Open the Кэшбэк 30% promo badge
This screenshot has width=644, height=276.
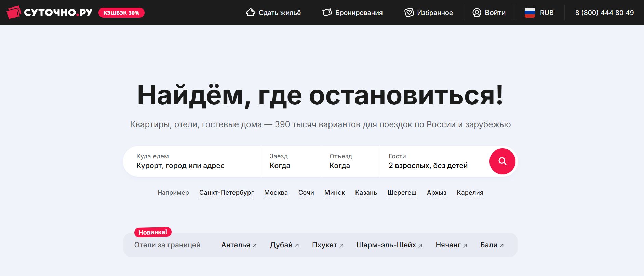[x=121, y=13]
